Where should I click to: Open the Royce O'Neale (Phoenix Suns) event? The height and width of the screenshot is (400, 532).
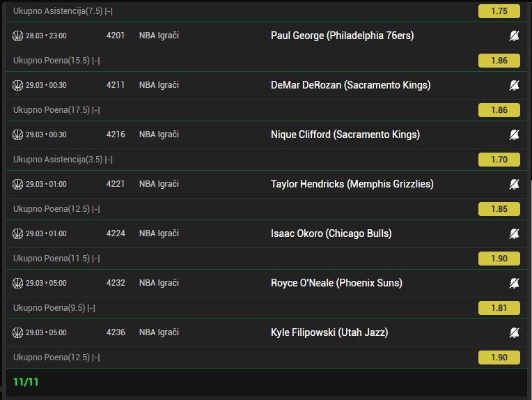coord(336,283)
